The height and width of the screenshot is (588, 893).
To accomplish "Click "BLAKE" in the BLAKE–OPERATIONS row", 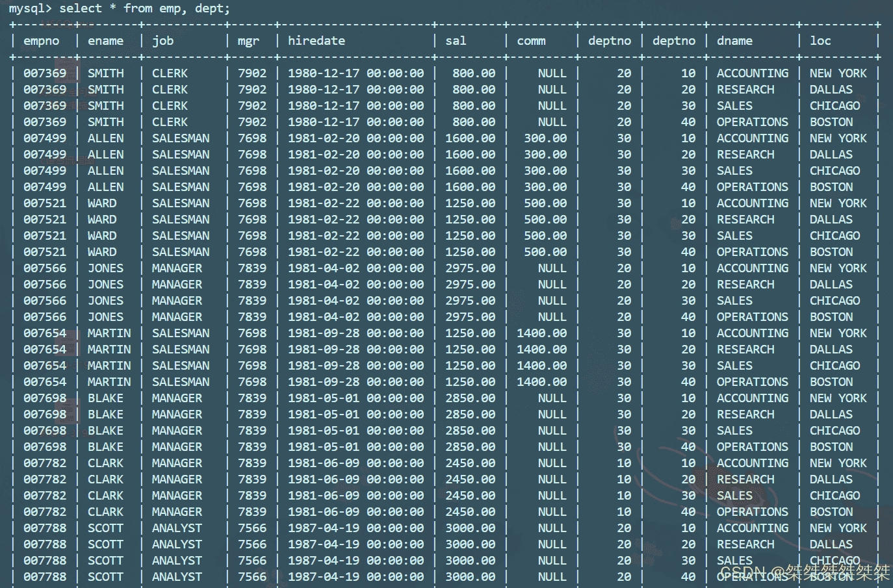I will pyautogui.click(x=105, y=447).
